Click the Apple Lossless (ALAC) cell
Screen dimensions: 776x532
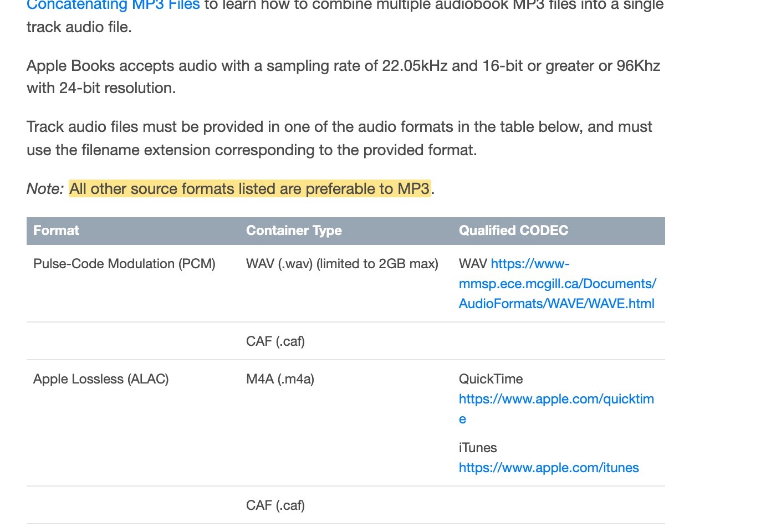(x=101, y=379)
